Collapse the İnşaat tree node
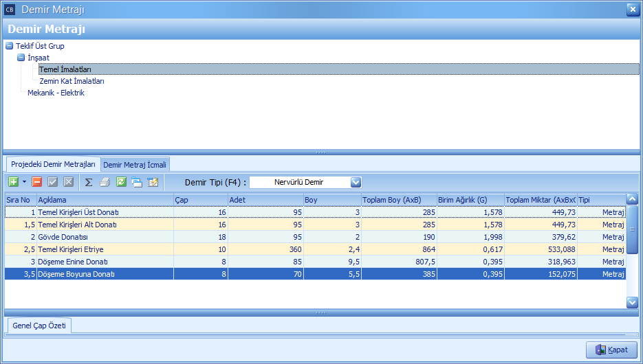The width and height of the screenshot is (643, 364). click(21, 58)
